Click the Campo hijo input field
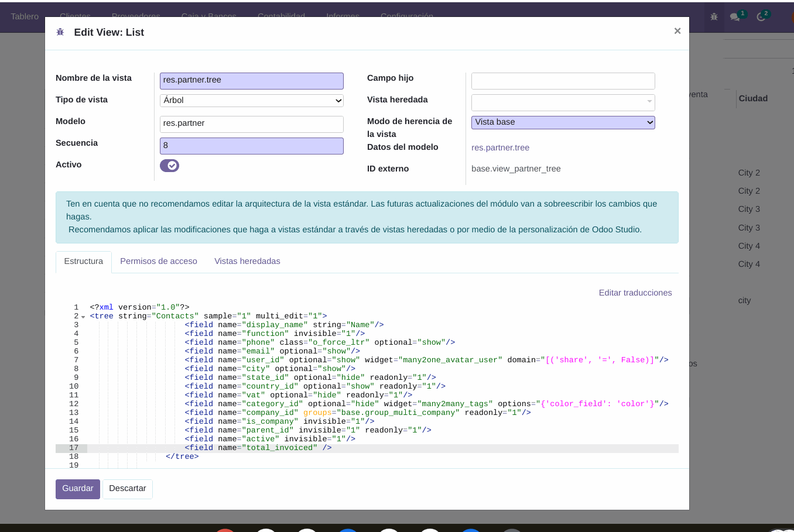The image size is (794, 532). click(563, 81)
